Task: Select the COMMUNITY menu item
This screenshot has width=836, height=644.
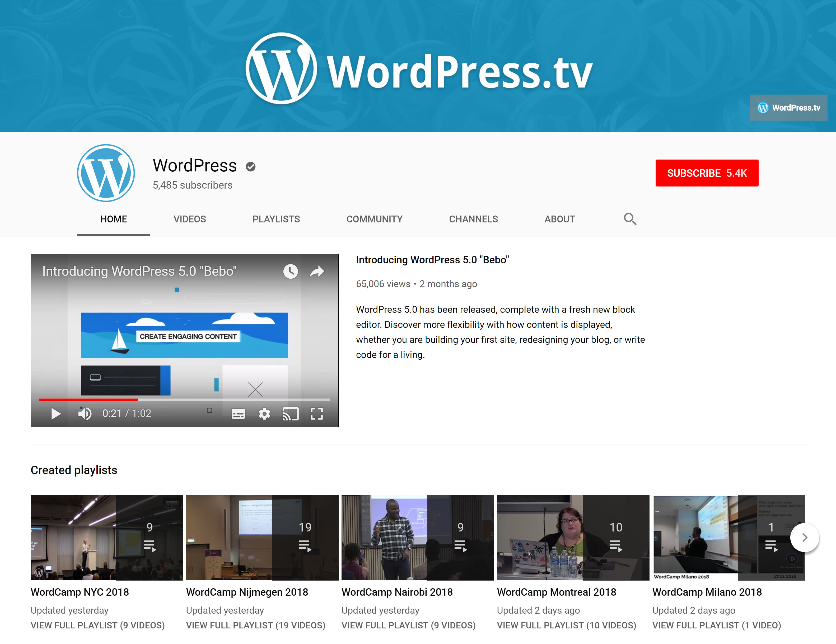Action: 374,218
